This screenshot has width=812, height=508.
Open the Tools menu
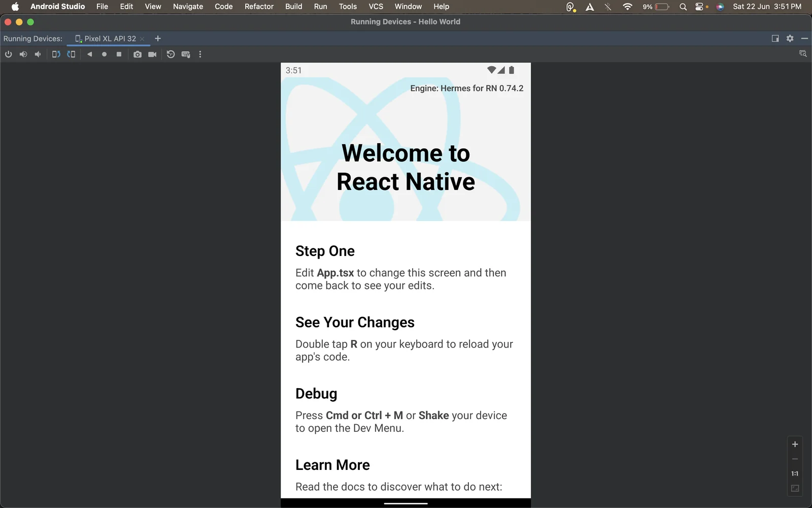(x=348, y=7)
